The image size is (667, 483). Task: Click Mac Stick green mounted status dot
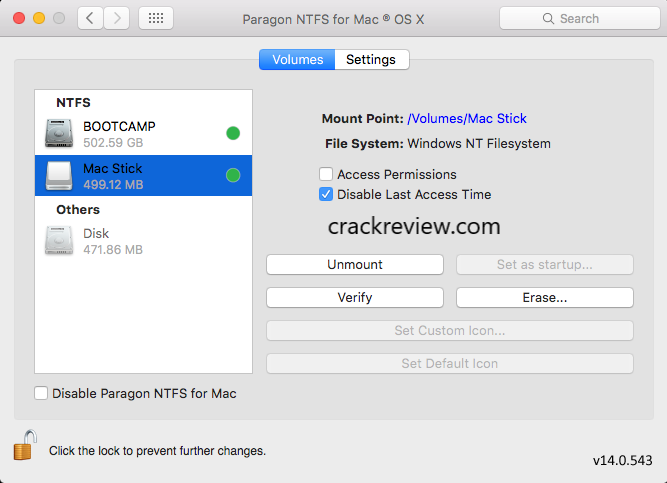click(x=233, y=175)
